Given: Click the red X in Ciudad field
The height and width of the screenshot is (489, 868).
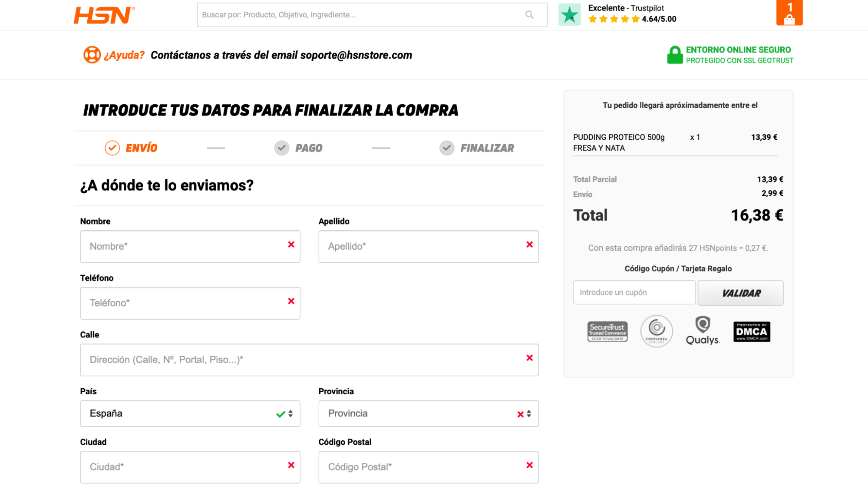Looking at the screenshot, I should click(x=291, y=465).
